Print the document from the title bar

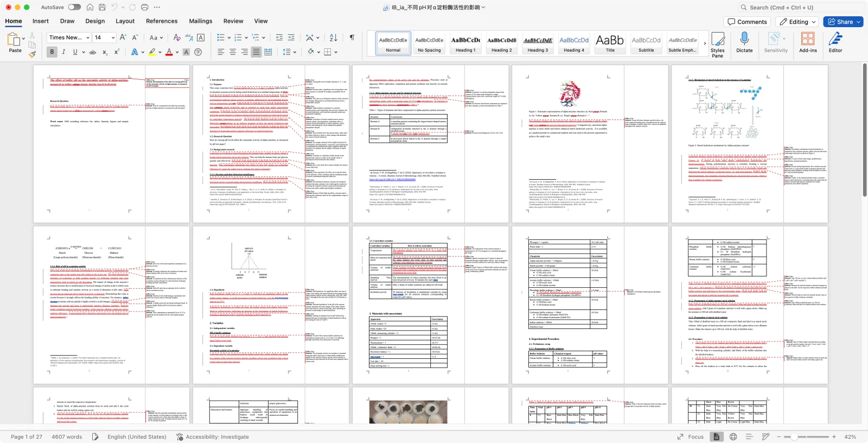pos(144,7)
